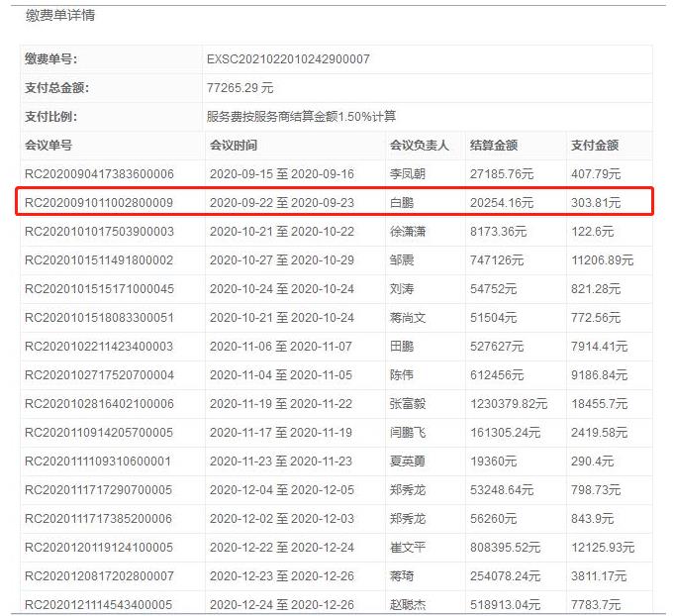Click the 结算金额 column header
This screenshot has height=616, width=673.
[494, 146]
